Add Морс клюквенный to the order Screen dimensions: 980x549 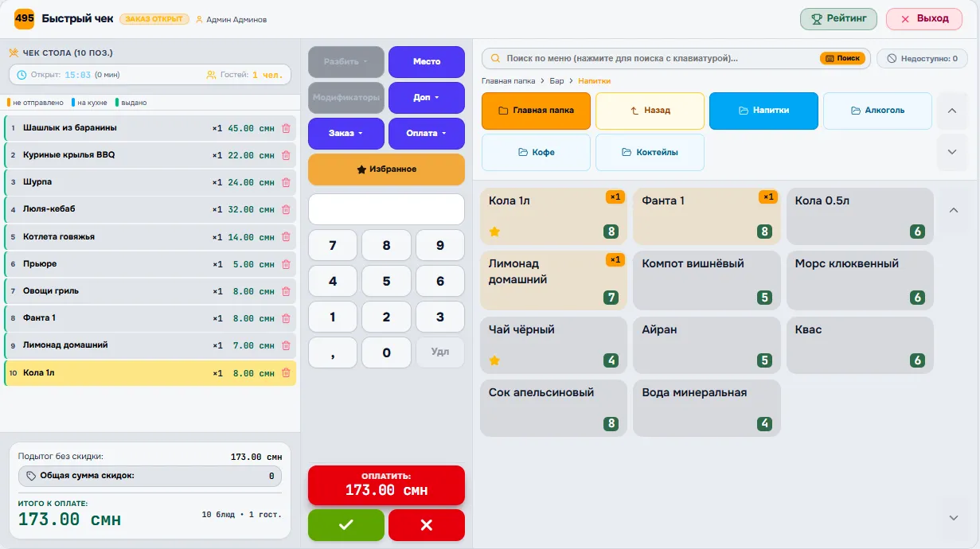860,280
